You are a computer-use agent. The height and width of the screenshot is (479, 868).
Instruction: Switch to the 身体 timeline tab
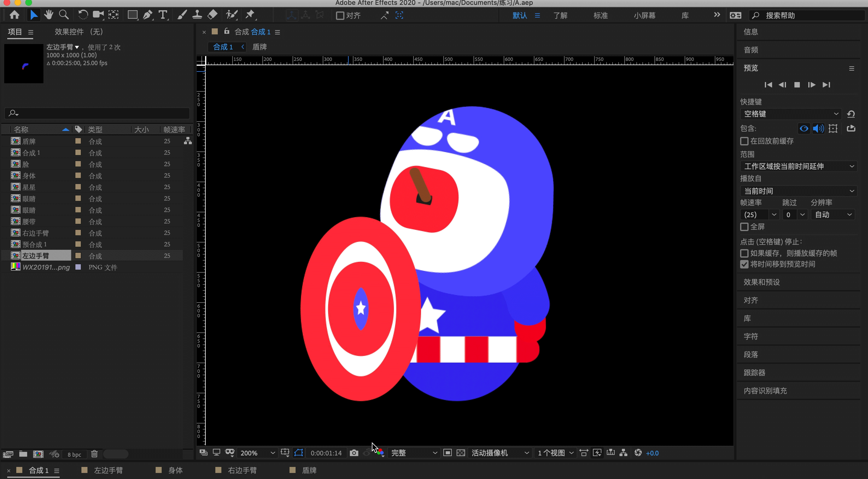[175, 470]
